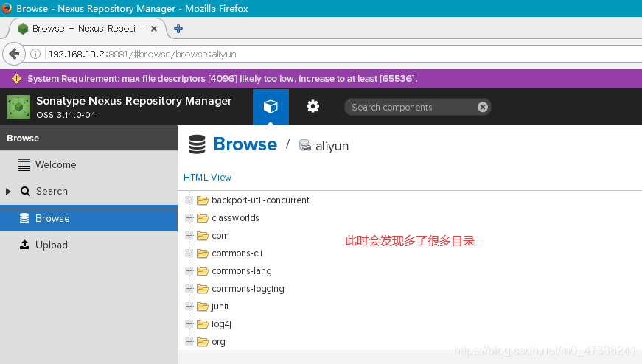The image size is (642, 364).
Task: Click the Search magnifier icon in sidebar
Action: (x=25, y=192)
